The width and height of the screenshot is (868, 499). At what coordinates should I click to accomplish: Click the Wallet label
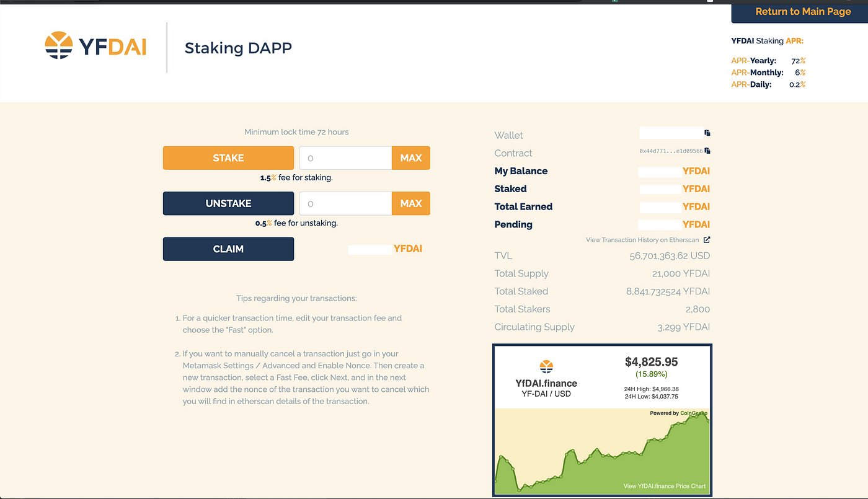508,135
